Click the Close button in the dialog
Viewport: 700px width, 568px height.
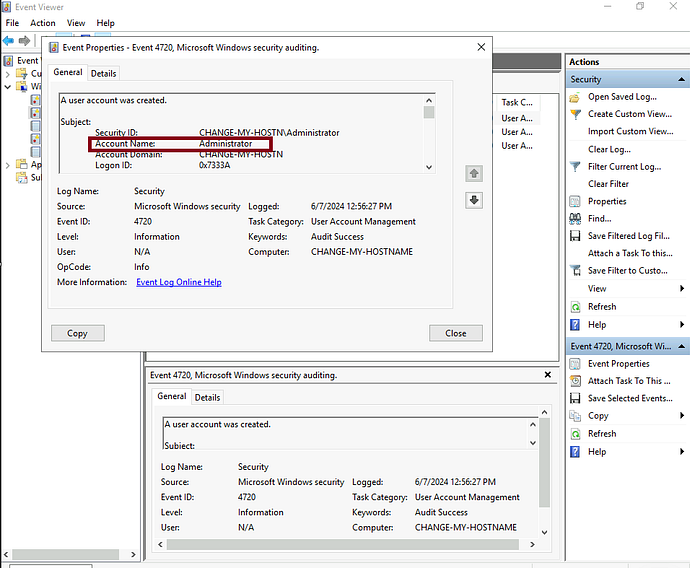pyautogui.click(x=456, y=333)
